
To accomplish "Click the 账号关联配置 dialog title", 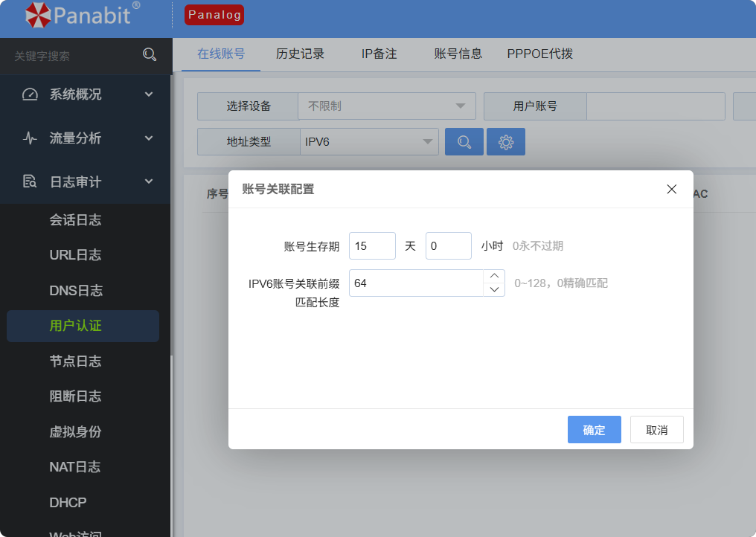I will pyautogui.click(x=278, y=189).
